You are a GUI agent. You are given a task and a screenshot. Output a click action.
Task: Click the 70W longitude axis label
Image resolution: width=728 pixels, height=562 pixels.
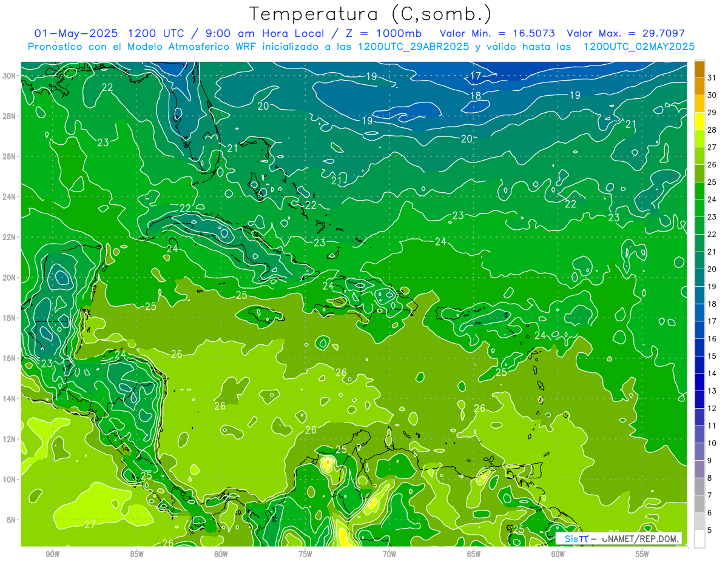[x=389, y=555]
